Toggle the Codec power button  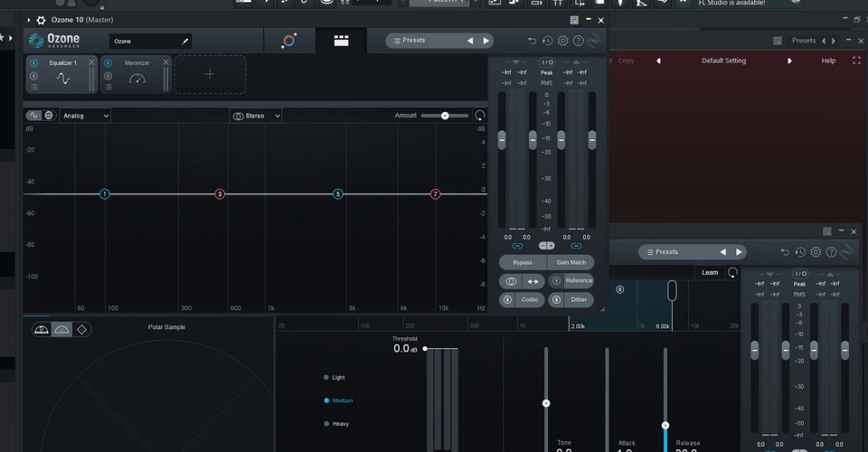(x=508, y=299)
